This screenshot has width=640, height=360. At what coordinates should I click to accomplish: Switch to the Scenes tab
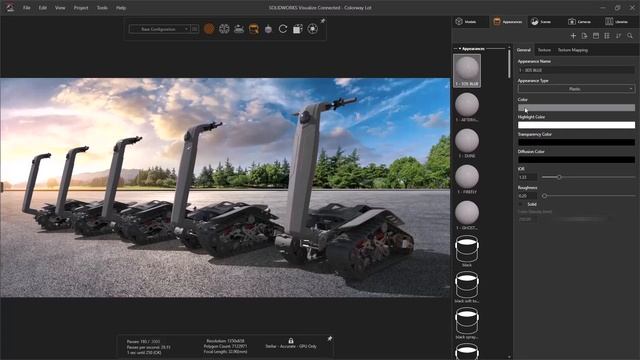click(x=541, y=22)
